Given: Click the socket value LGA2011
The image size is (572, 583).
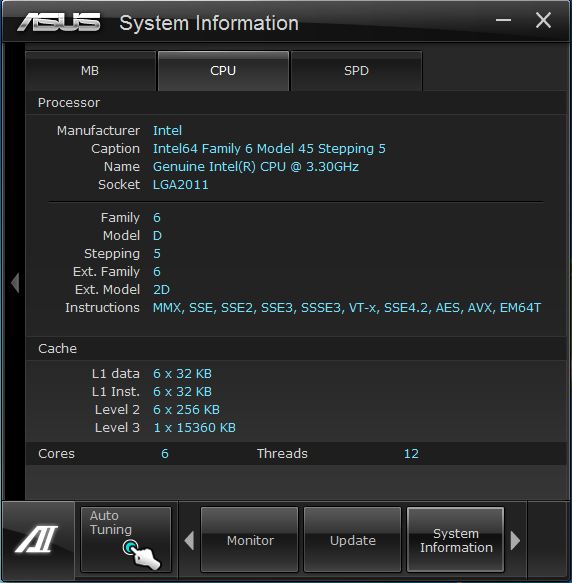Looking at the screenshot, I should tap(181, 185).
